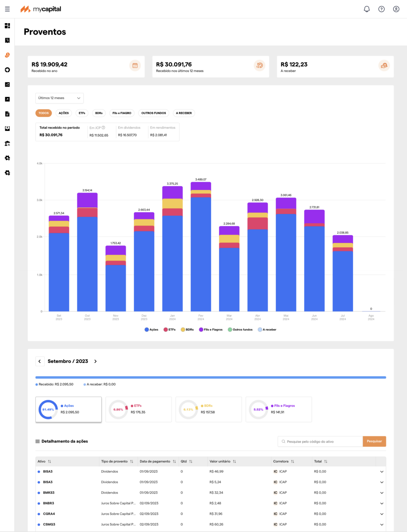Click the help question mark icon
This screenshot has width=407, height=532.
pyautogui.click(x=381, y=9)
